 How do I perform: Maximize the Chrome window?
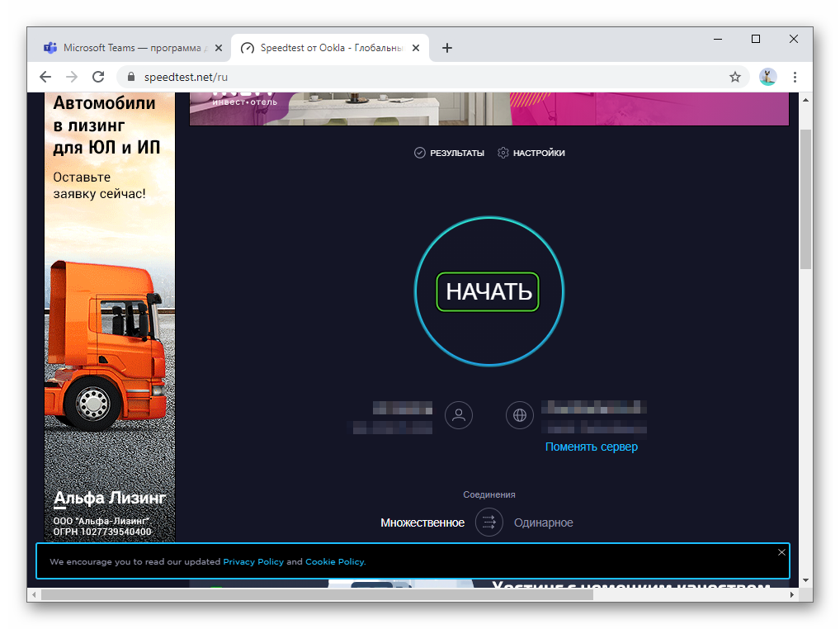(x=756, y=39)
